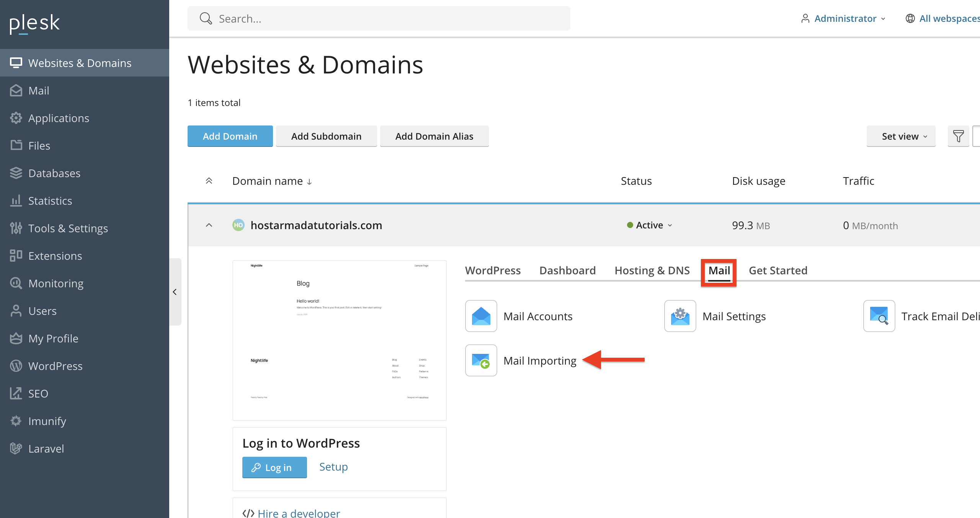Click the Traffic column header
This screenshot has height=518, width=980.
(x=859, y=181)
